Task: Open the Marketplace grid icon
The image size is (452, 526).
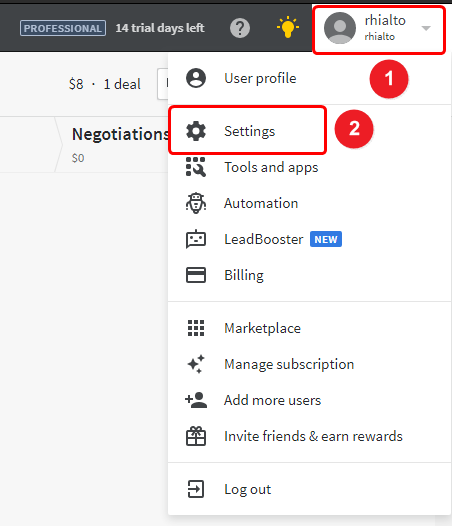Action: pos(196,328)
